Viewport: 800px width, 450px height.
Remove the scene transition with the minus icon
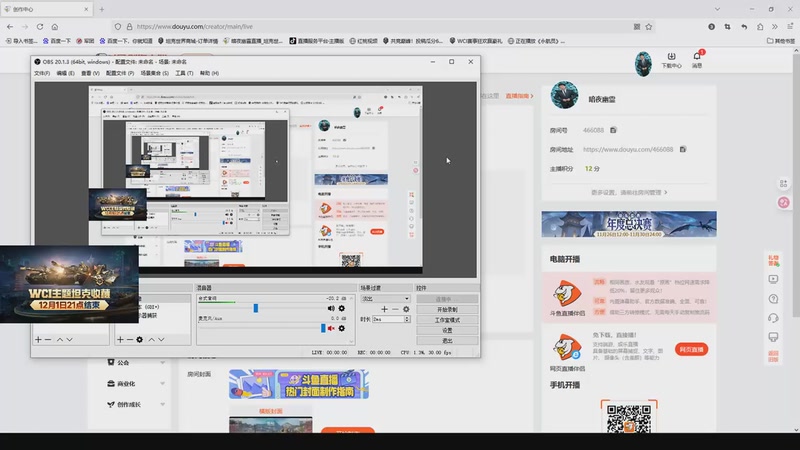coord(395,309)
